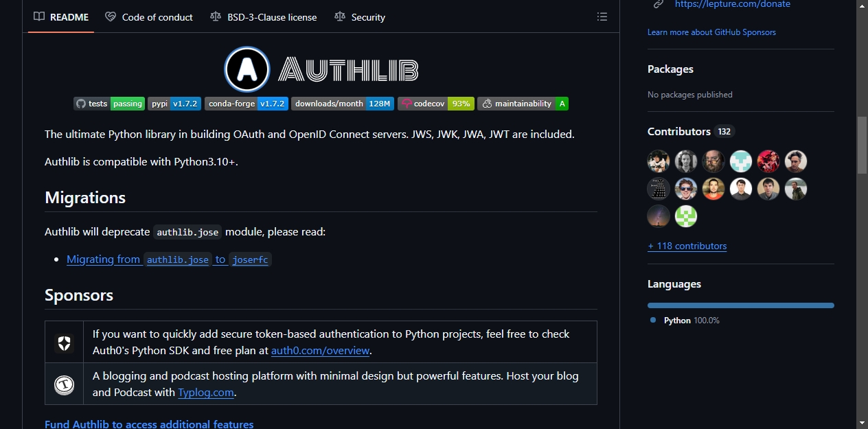This screenshot has width=868, height=429.
Task: Click the blue Python language bar
Action: tap(741, 305)
